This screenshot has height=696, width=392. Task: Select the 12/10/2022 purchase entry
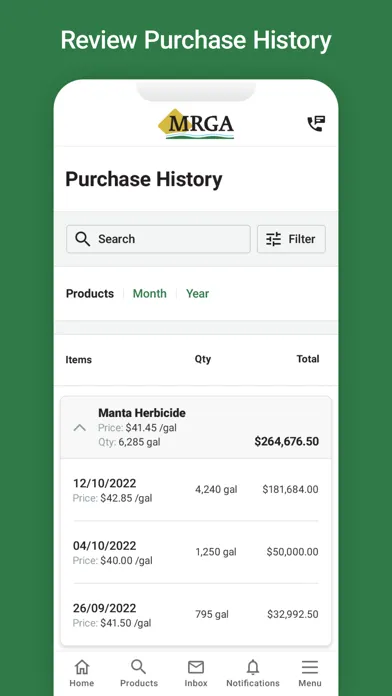pos(196,490)
